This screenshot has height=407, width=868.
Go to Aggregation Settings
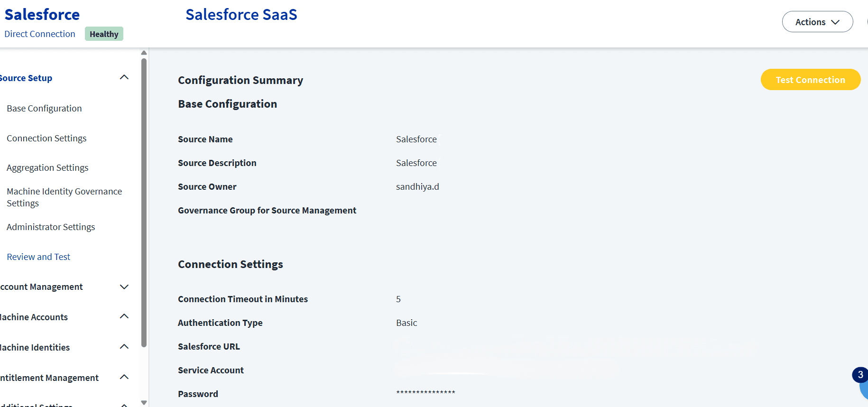[x=47, y=167]
